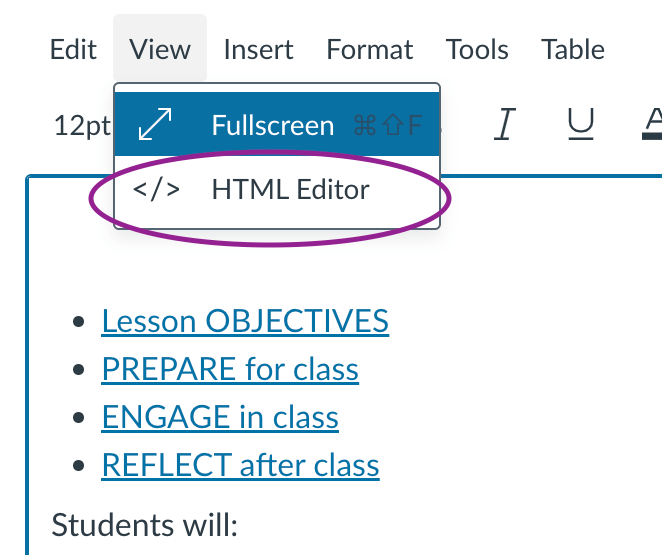Toggle italic formatting

pyautogui.click(x=505, y=125)
